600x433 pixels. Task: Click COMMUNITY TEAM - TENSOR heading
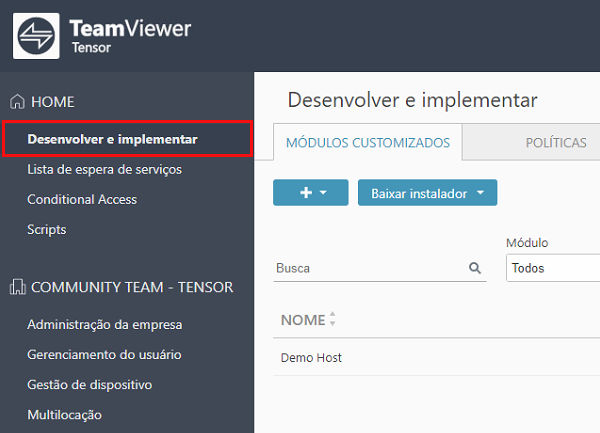click(x=132, y=287)
